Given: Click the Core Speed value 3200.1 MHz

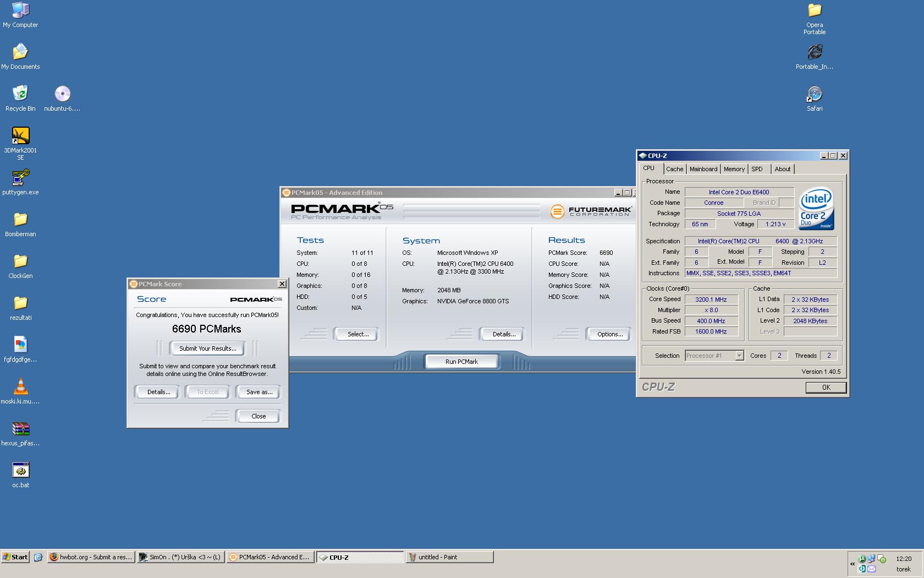Looking at the screenshot, I should (x=711, y=299).
